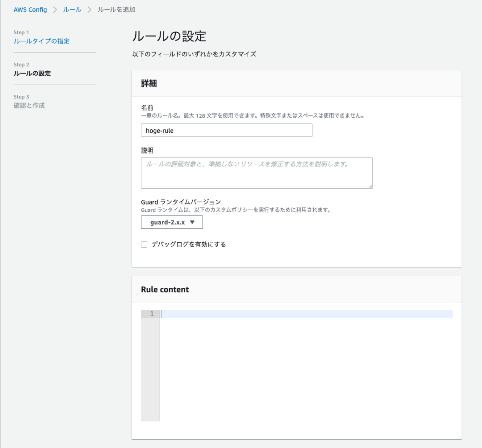Click the 詳細 section header
This screenshot has height=448, width=482.
tap(149, 83)
